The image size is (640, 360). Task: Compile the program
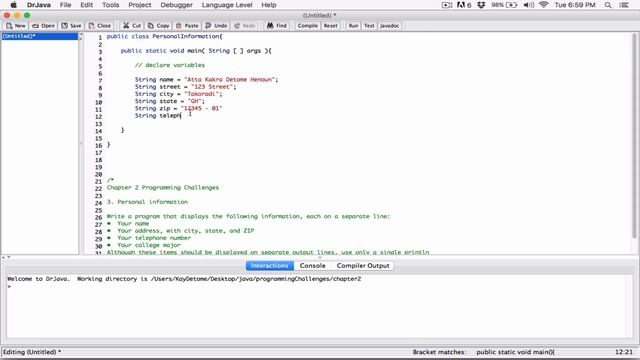[x=307, y=26]
